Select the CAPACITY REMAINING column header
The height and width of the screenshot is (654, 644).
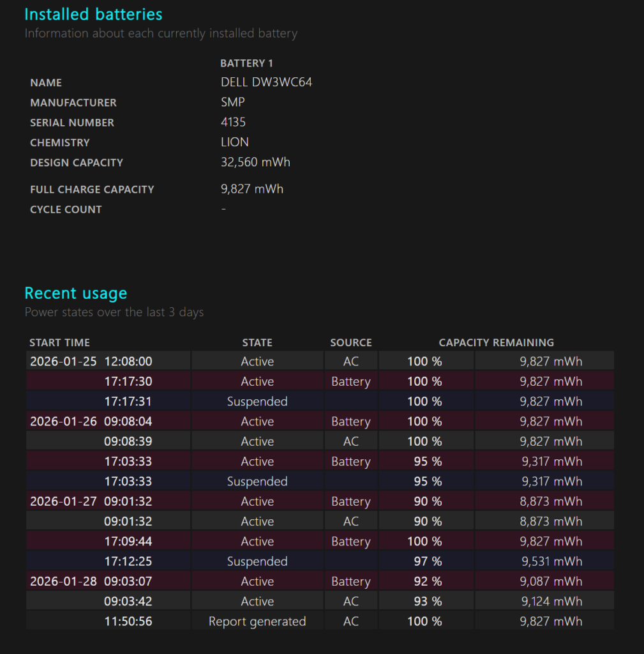(x=496, y=342)
